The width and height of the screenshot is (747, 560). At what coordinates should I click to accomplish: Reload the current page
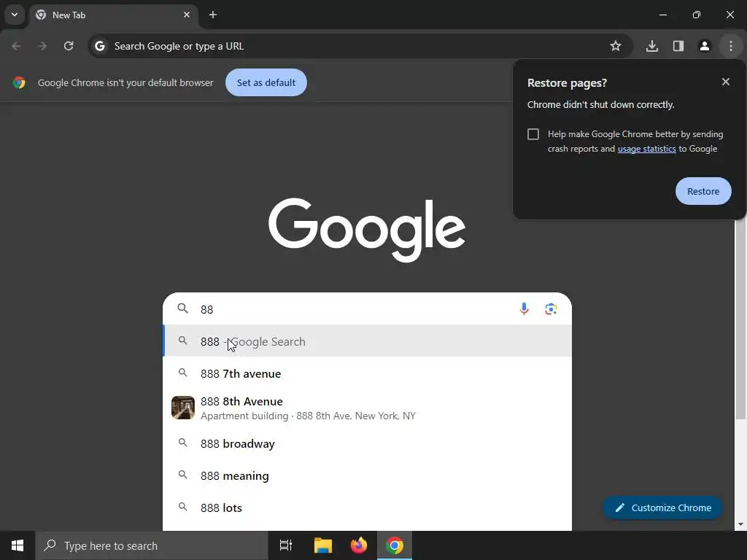[x=69, y=46]
